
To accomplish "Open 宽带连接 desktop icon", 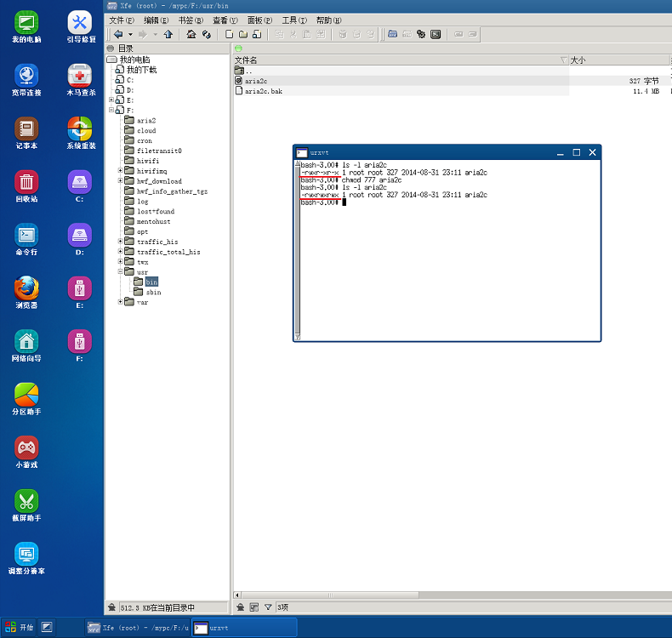I will point(26,80).
